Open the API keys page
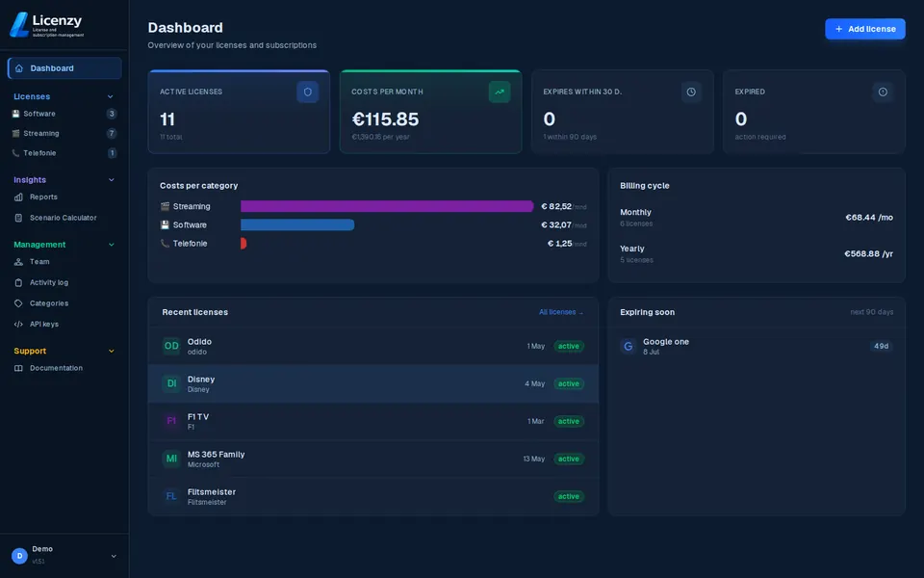This screenshot has height=578, width=924. [x=64, y=324]
